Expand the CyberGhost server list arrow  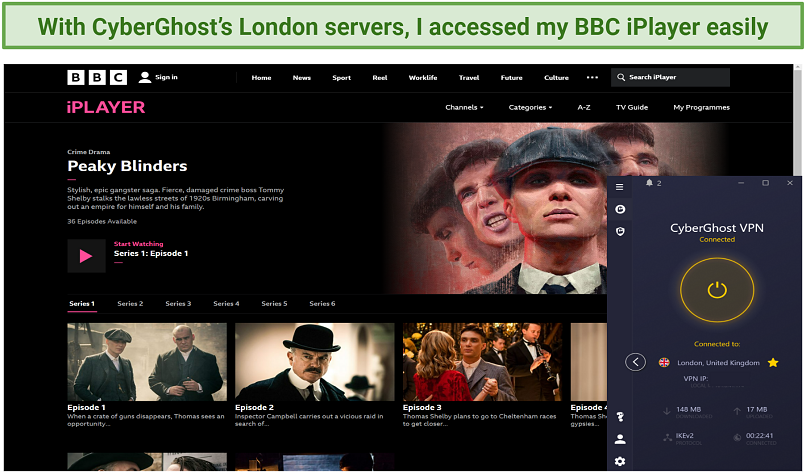tap(635, 362)
